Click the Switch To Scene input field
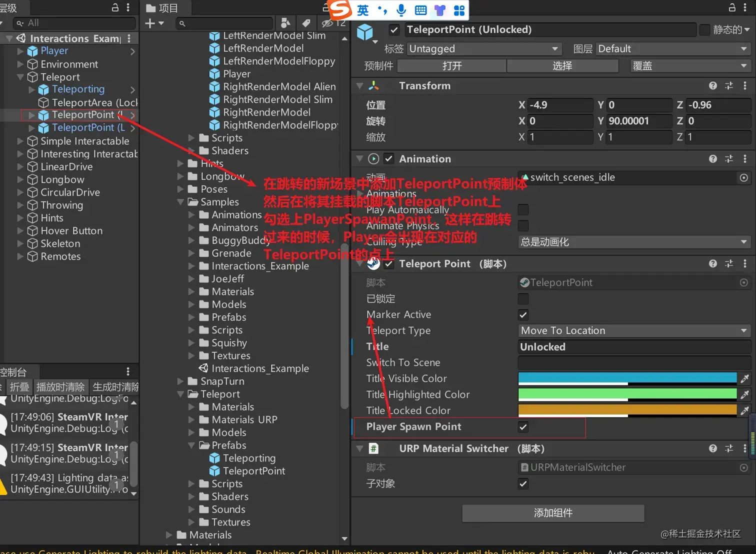The height and width of the screenshot is (554, 756). click(x=634, y=362)
